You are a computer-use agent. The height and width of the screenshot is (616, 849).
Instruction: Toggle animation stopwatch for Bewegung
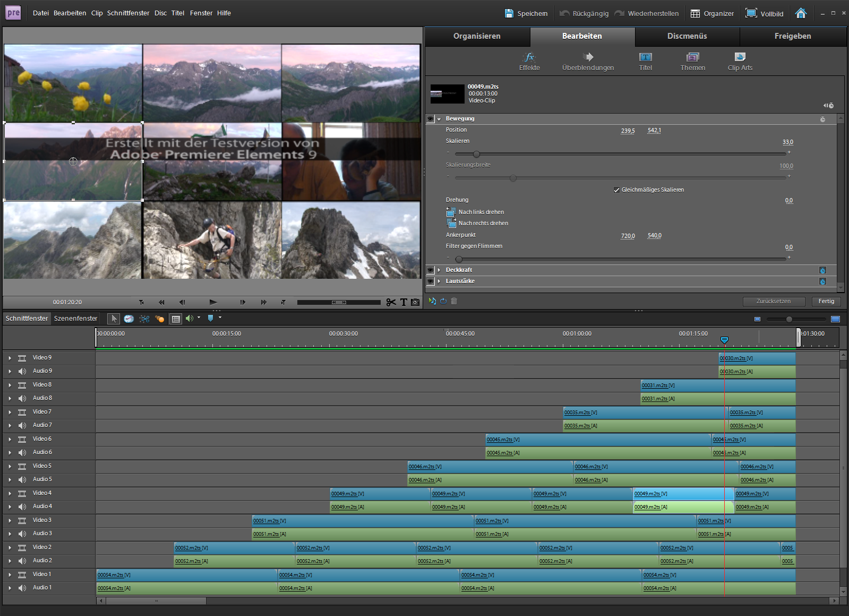coord(822,119)
